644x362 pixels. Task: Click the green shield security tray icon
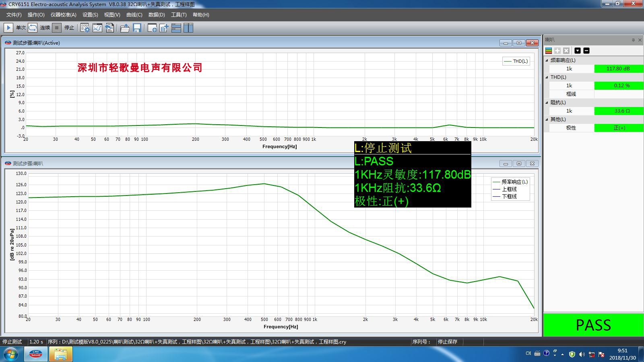(x=572, y=354)
